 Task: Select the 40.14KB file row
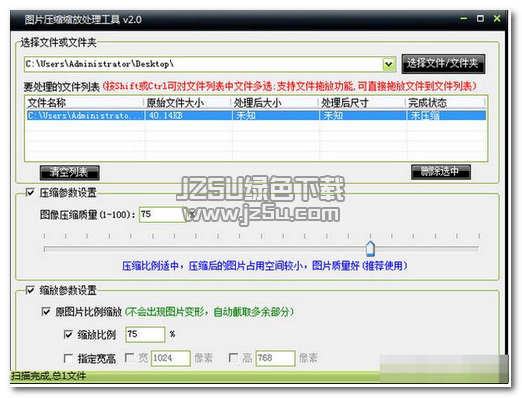tap(256, 116)
